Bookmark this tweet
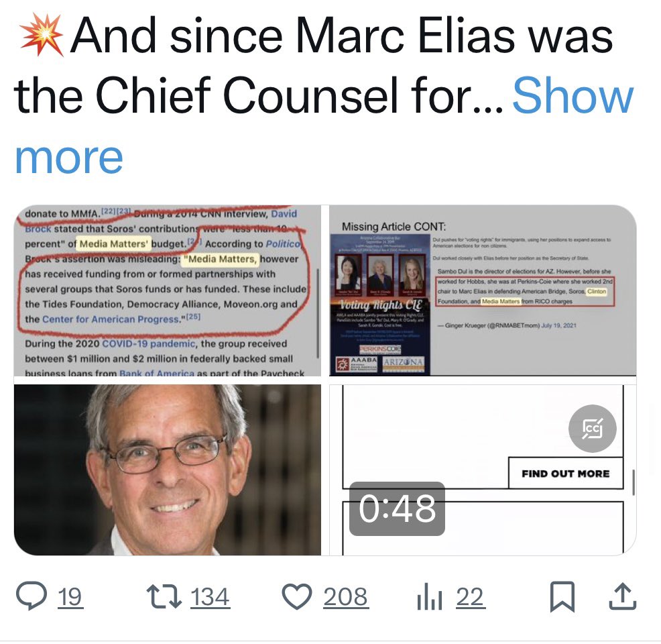 [562, 596]
